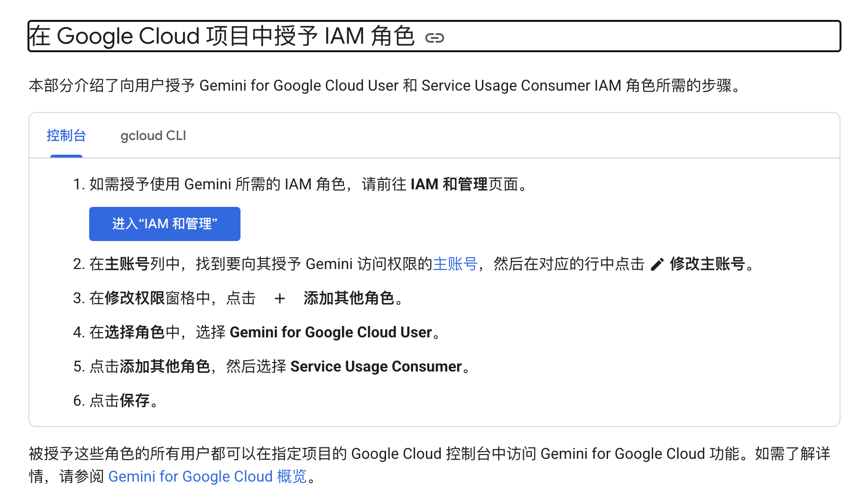Click bold Gemini for Google Cloud User text
This screenshot has width=868, height=502.
(x=331, y=332)
